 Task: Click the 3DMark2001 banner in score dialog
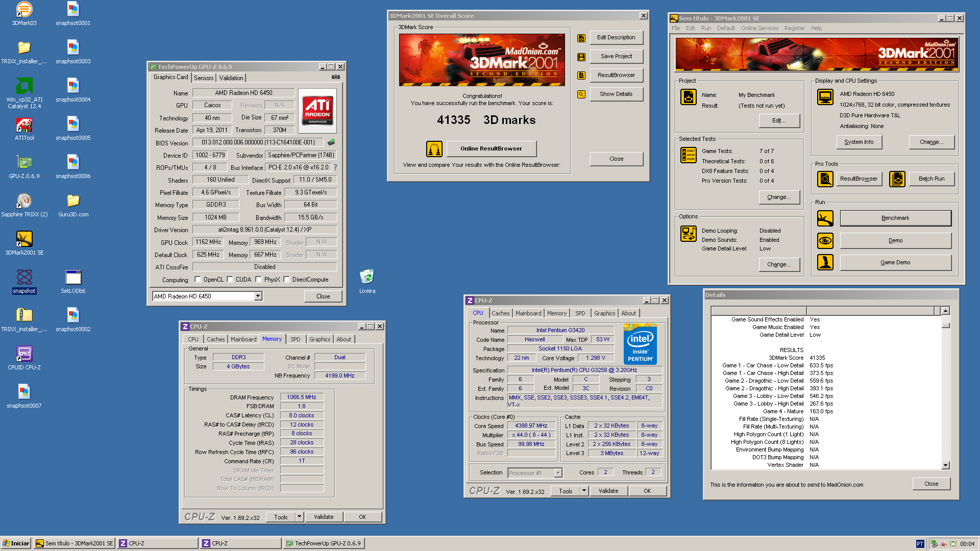click(482, 60)
